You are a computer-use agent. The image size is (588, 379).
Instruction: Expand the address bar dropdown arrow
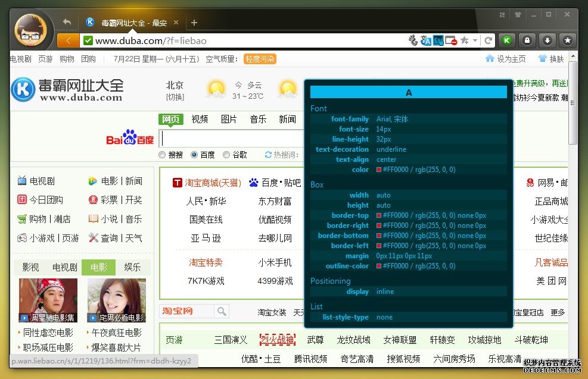[475, 40]
